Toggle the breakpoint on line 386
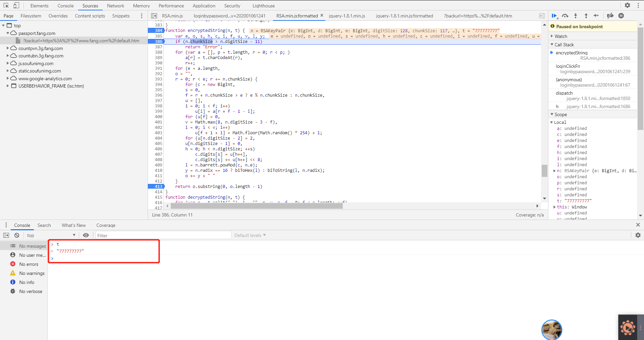 (x=158, y=41)
